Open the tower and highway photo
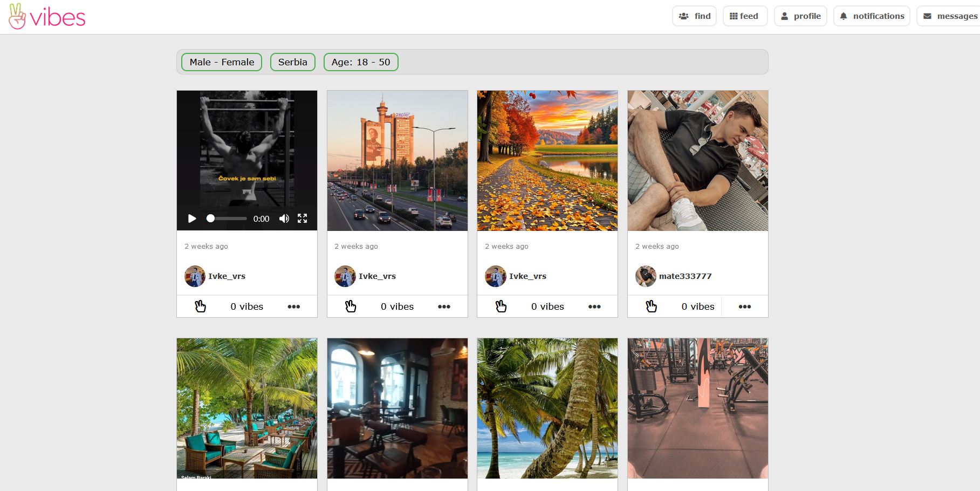This screenshot has width=980, height=491. tap(398, 161)
